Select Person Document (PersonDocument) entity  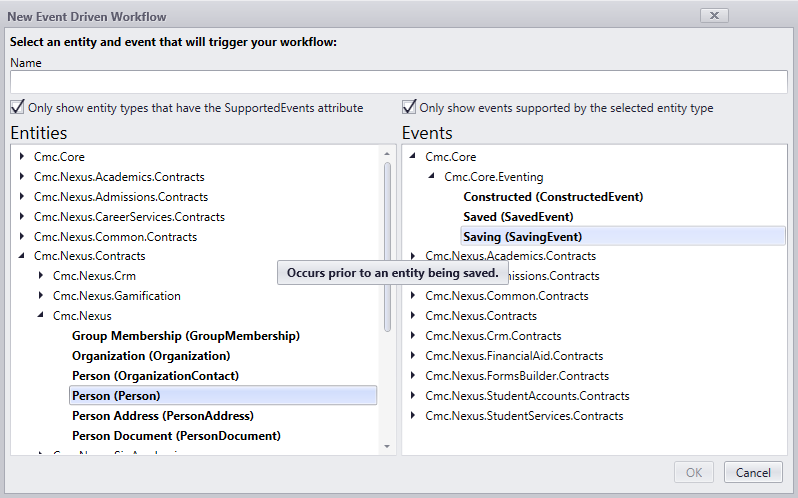click(176, 436)
